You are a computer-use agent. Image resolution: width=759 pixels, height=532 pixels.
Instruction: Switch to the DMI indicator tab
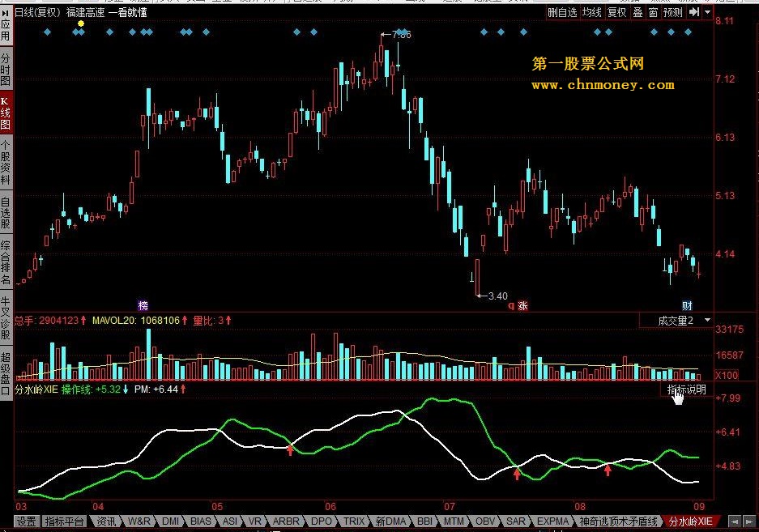(x=171, y=521)
